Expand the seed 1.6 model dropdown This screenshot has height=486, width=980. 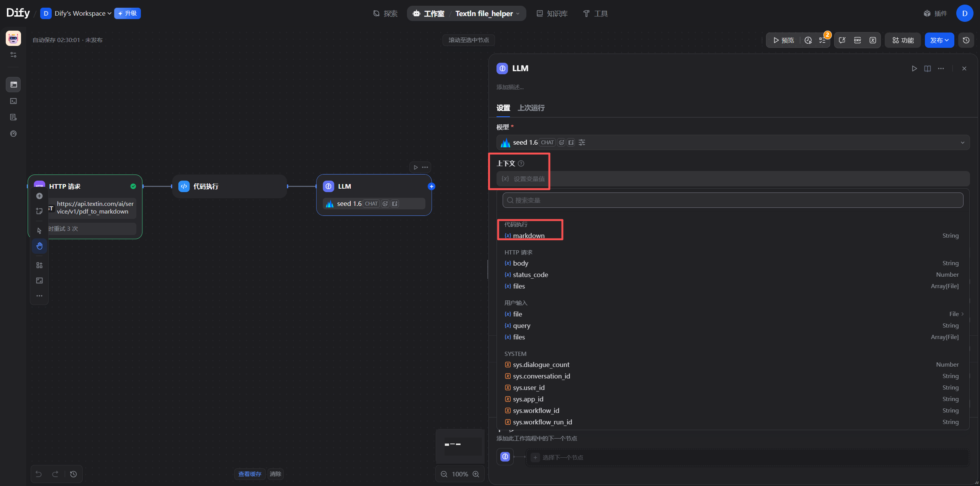tap(962, 142)
